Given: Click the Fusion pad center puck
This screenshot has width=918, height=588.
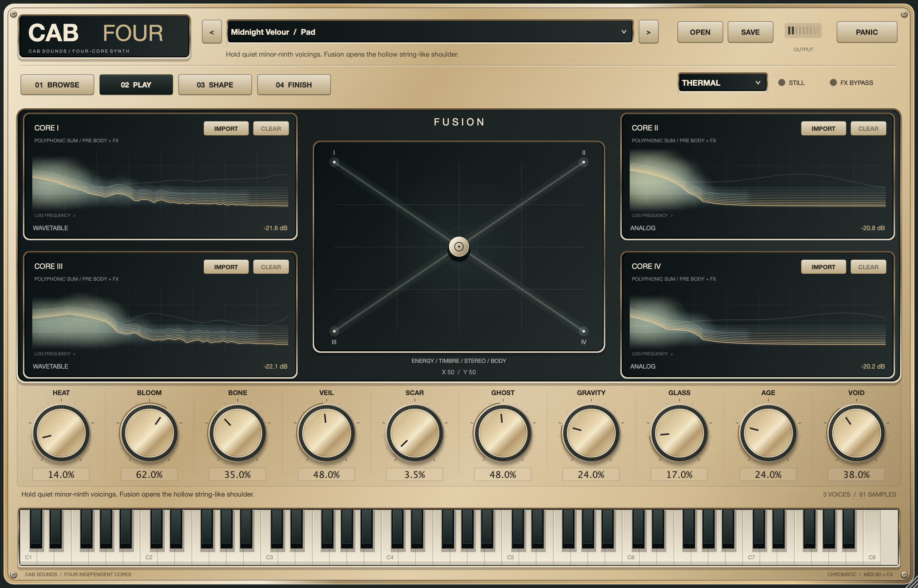Looking at the screenshot, I should pyautogui.click(x=459, y=247).
